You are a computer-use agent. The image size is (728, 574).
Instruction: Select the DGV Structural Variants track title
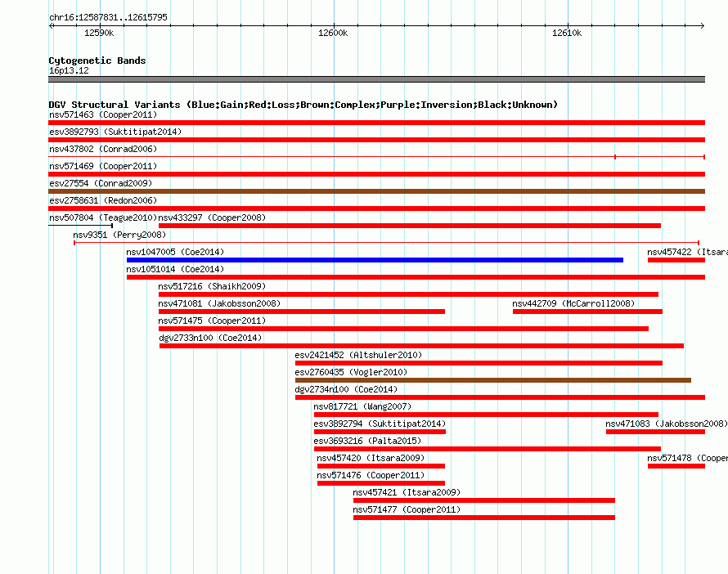click(303, 105)
